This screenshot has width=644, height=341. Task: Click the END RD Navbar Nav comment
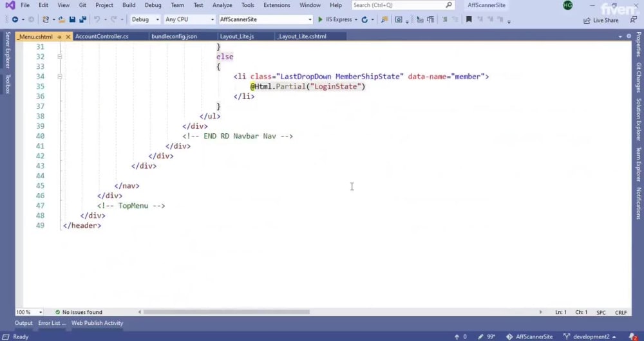[238, 136]
